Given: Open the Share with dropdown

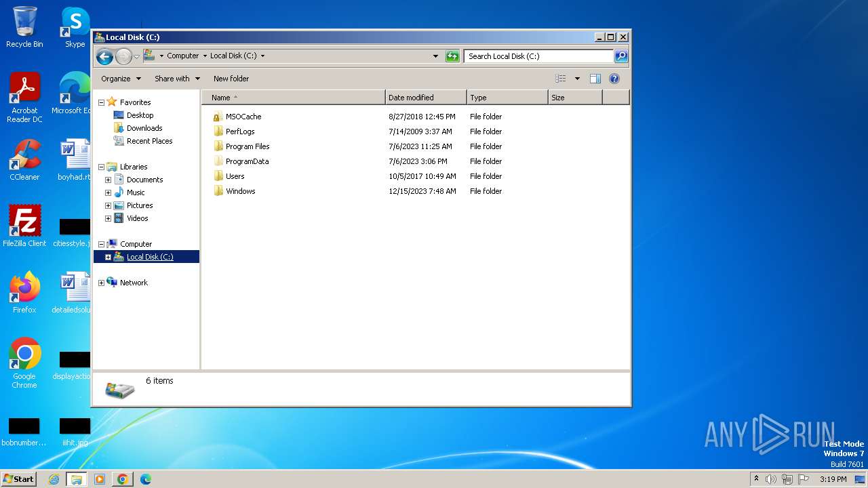Looking at the screenshot, I should pos(177,79).
